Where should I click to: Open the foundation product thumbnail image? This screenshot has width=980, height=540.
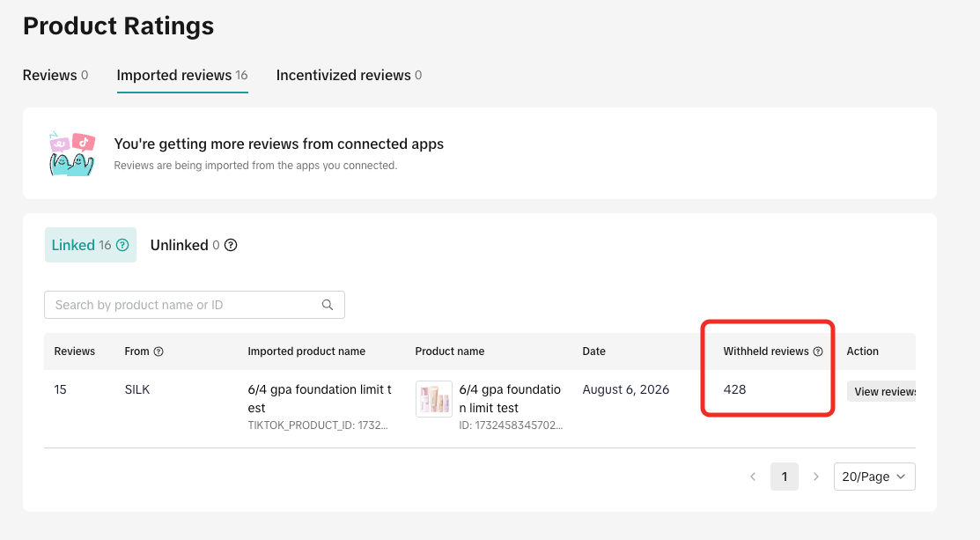(x=434, y=399)
